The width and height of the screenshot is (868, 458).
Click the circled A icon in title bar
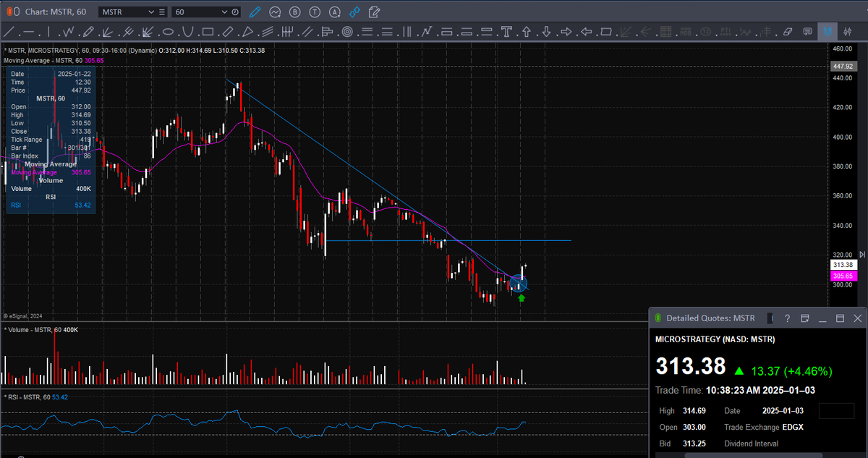[333, 12]
